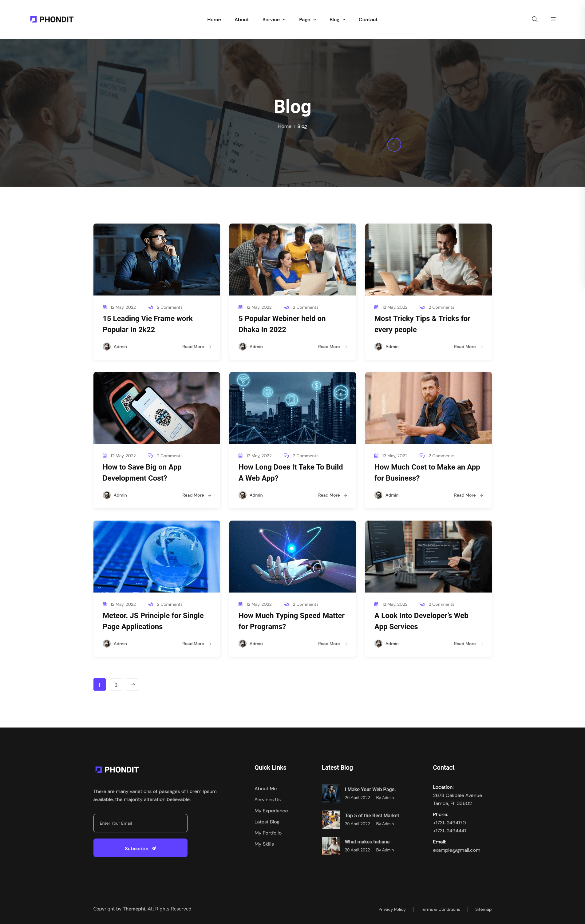Go to Home in the top navigation
The height and width of the screenshot is (924, 585).
coord(214,20)
